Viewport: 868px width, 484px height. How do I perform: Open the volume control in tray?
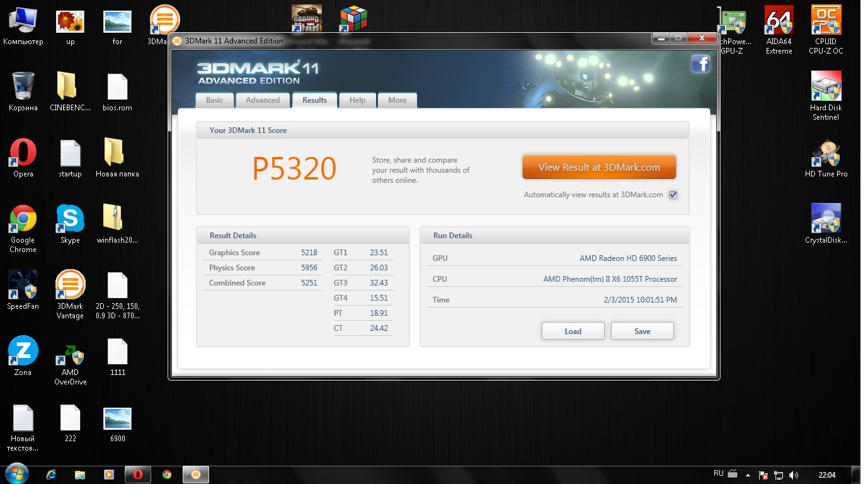point(794,475)
